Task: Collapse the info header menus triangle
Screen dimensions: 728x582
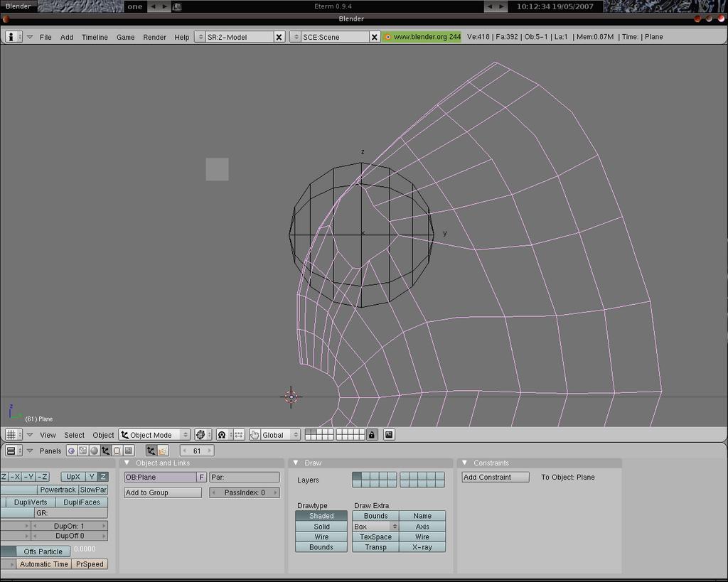Action: [30, 37]
